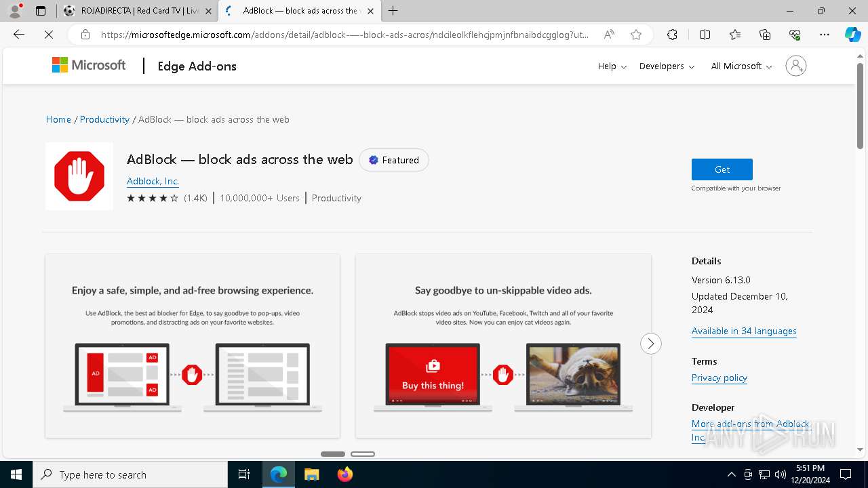Open More add-ons from Adblock Inc.

(x=751, y=430)
